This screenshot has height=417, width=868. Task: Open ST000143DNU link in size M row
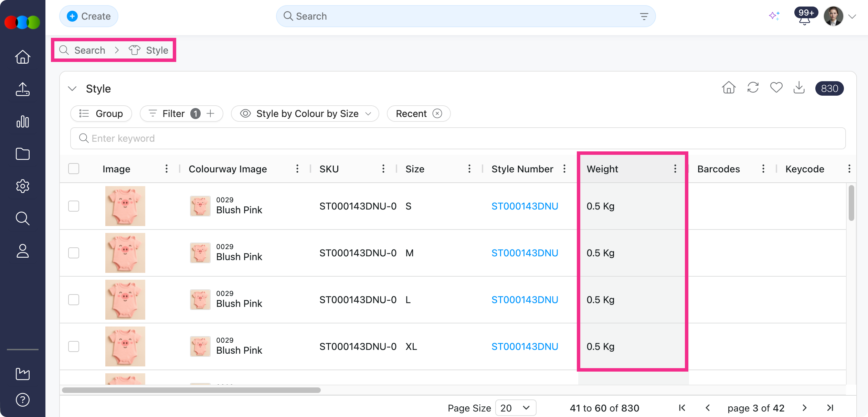(525, 253)
